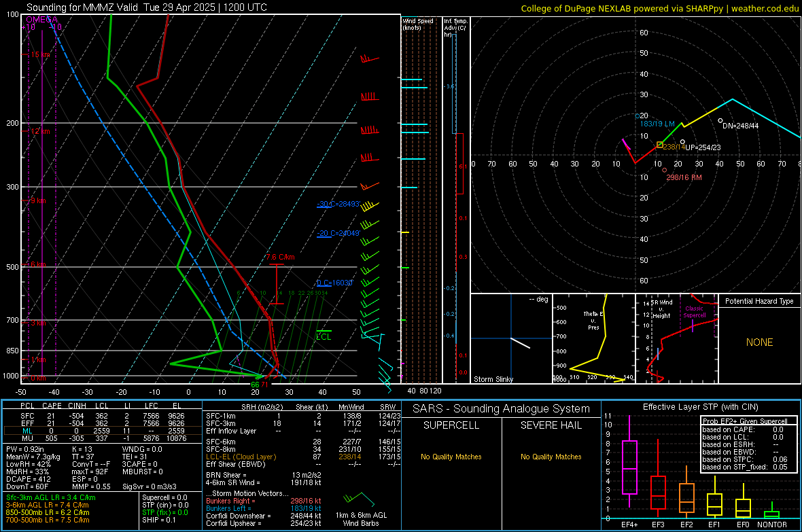This screenshot has height=532, width=802.
Task: Click the Storm Slinky panel label
Action: click(x=493, y=379)
